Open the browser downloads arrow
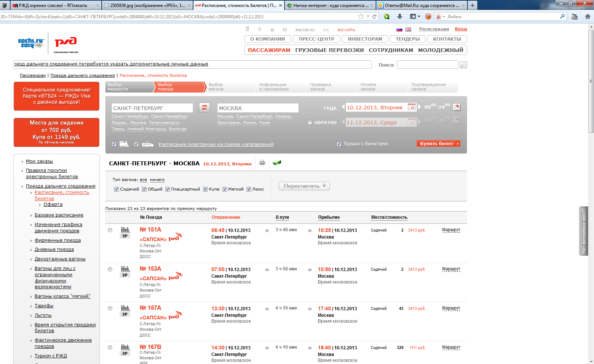594x364 pixels. [400, 16]
